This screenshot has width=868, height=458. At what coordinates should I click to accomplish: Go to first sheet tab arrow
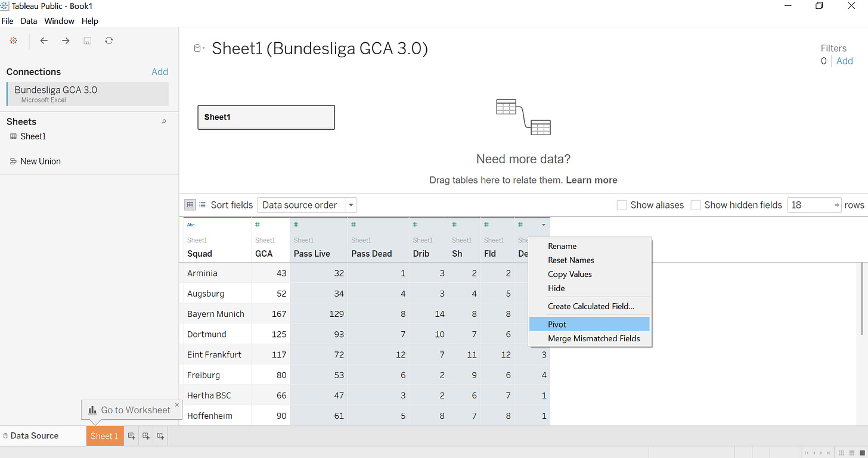(807, 453)
